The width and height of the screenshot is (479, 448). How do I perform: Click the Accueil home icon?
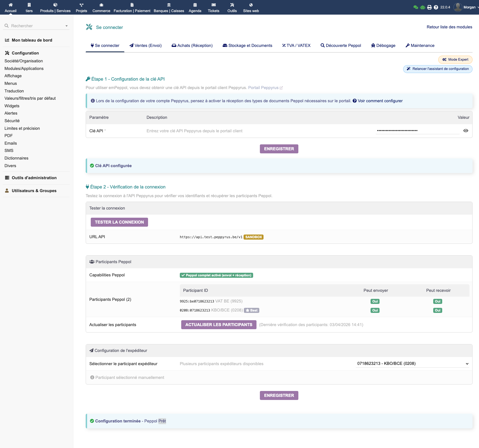tap(11, 5)
